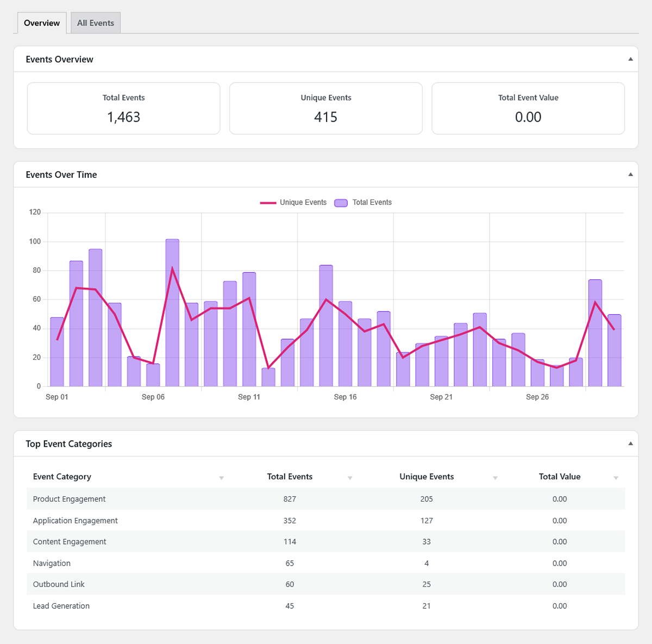Click the Total Events column header
Image resolution: width=652 pixels, height=644 pixels.
tap(290, 477)
